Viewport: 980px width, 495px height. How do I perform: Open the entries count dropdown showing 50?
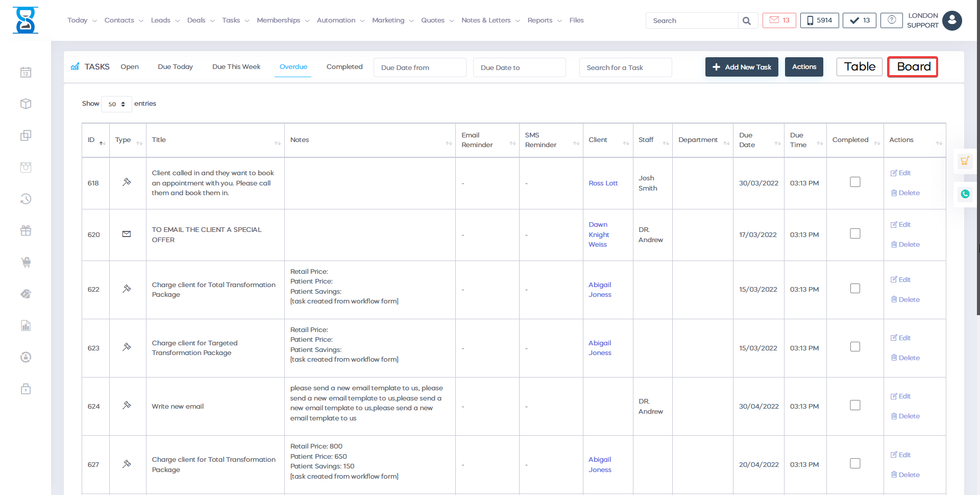(x=116, y=104)
